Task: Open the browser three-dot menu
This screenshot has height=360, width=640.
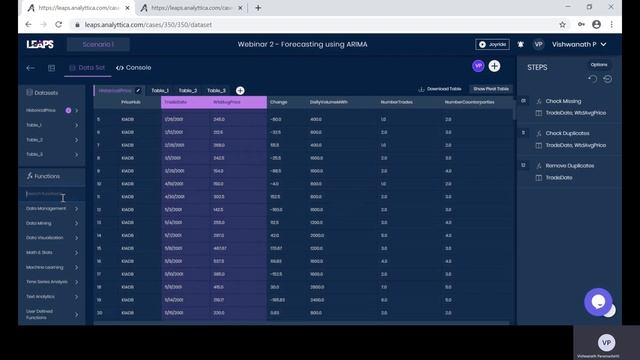Action: [611, 24]
